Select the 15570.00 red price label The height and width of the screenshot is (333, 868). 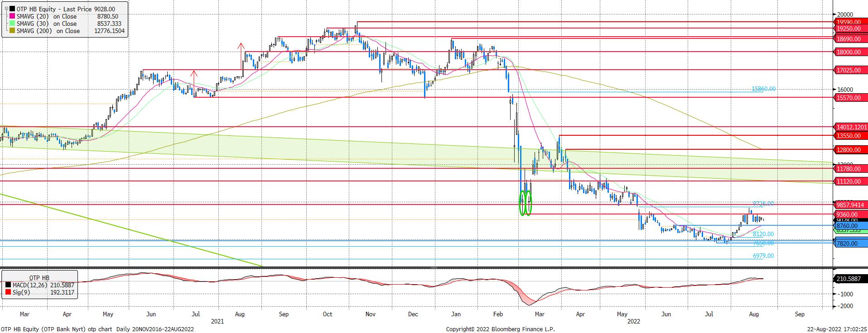tap(851, 98)
